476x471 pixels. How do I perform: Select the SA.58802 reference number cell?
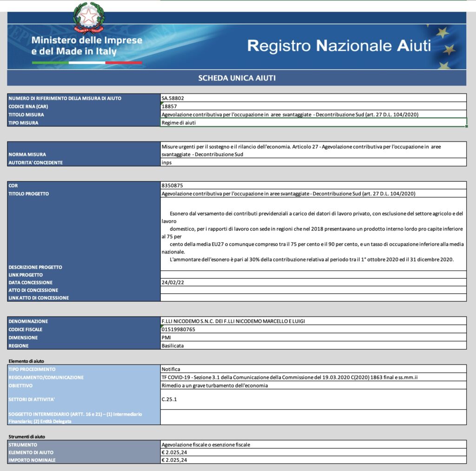[x=313, y=98]
